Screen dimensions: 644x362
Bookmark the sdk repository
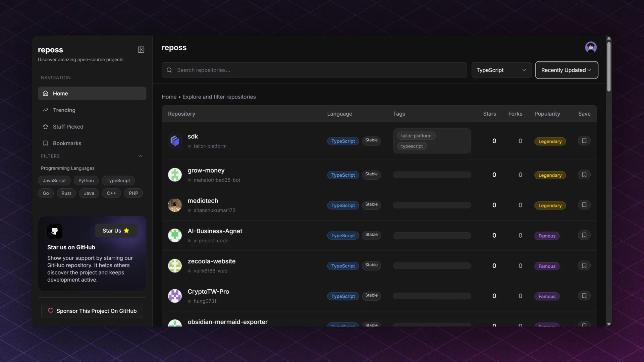(584, 140)
